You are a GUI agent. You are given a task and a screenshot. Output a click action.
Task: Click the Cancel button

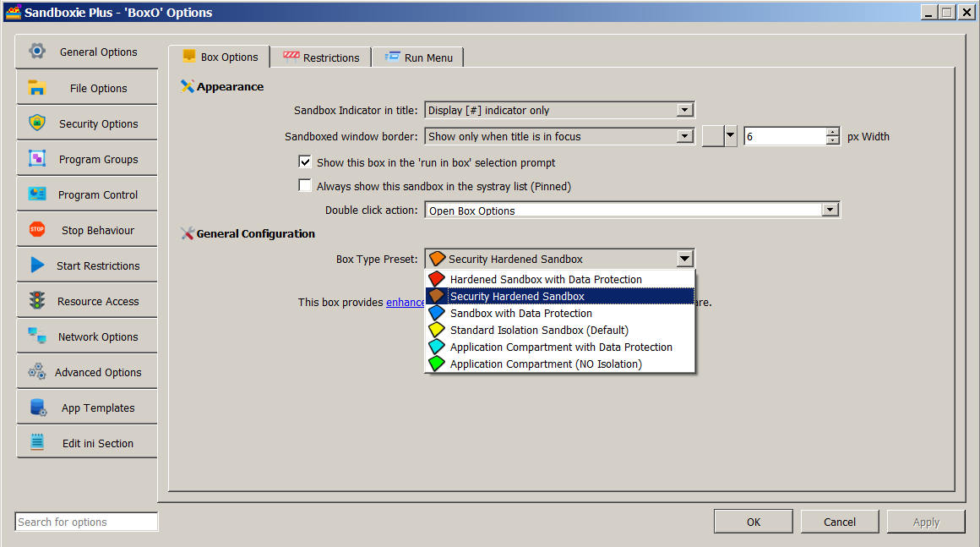pyautogui.click(x=839, y=522)
